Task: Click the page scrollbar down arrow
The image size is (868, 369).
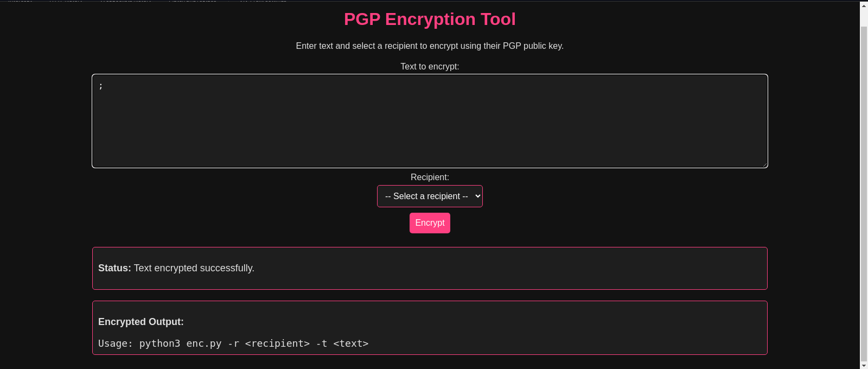Action: pyautogui.click(x=864, y=365)
